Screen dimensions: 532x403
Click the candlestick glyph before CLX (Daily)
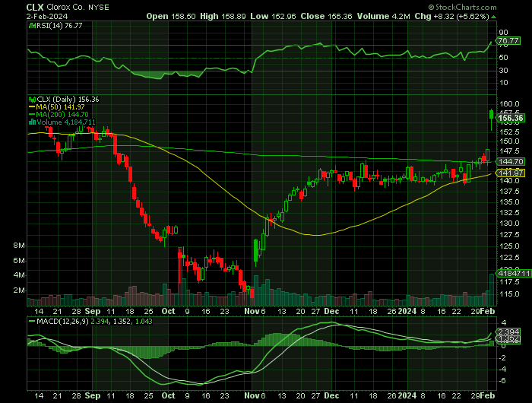pos(32,100)
